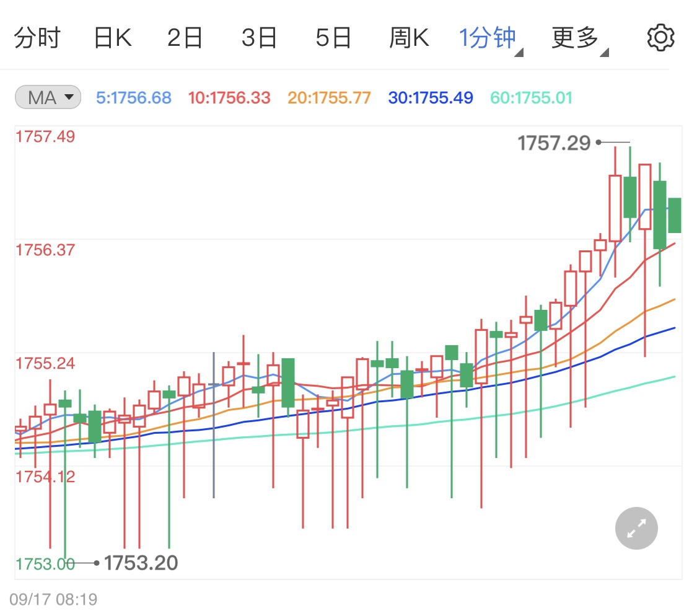Switch to the 分时 tab

tap(37, 37)
